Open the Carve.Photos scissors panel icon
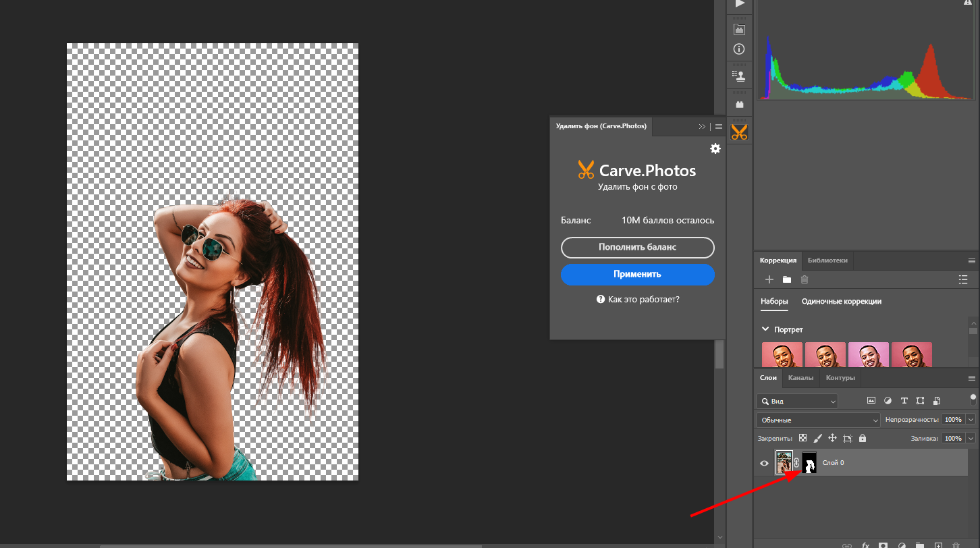Viewport: 980px width, 548px height. [739, 132]
